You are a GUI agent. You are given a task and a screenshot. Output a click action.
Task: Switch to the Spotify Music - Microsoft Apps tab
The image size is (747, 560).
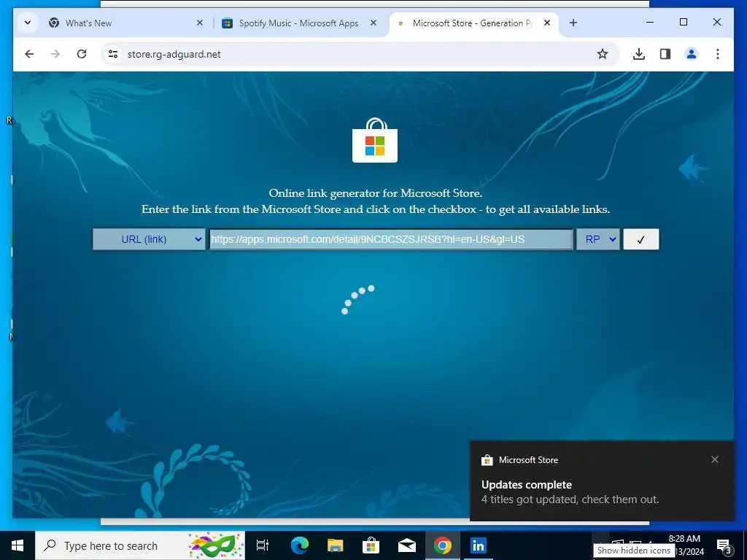(x=300, y=23)
